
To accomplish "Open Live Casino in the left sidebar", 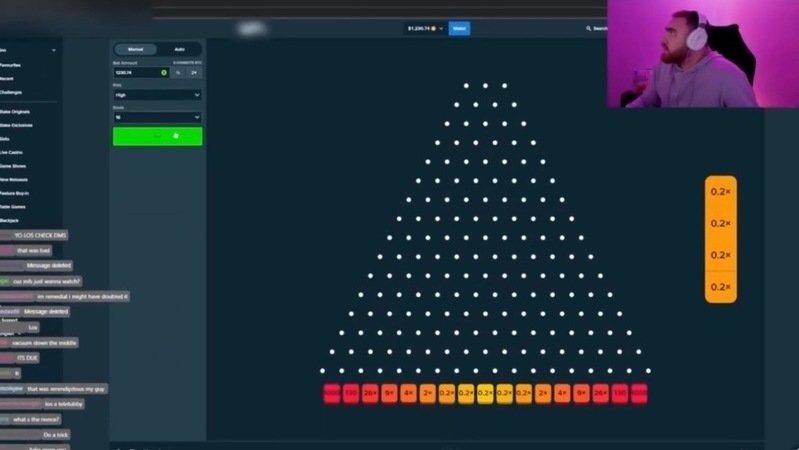I will click(15, 152).
